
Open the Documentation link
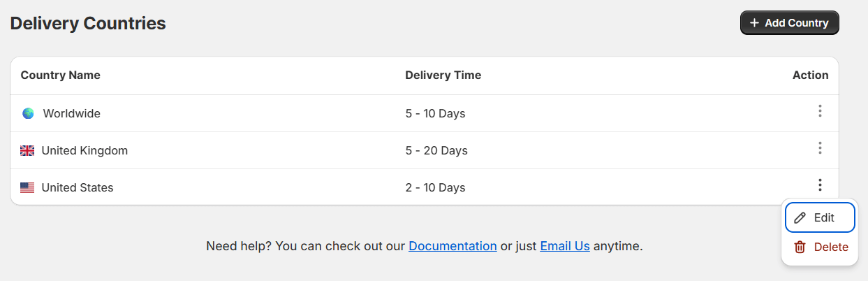[453, 246]
